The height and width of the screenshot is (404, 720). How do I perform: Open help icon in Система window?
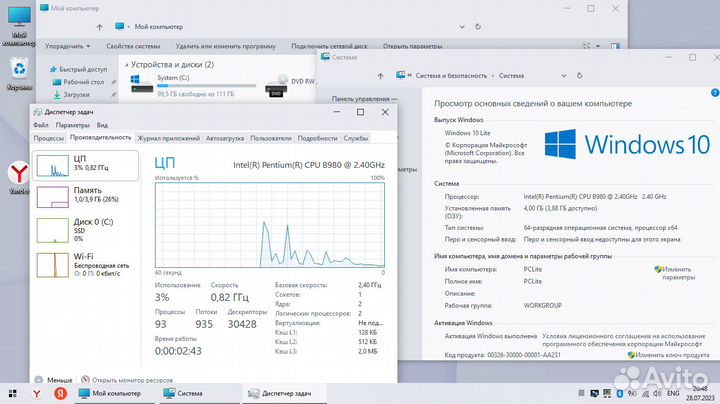pos(715,93)
